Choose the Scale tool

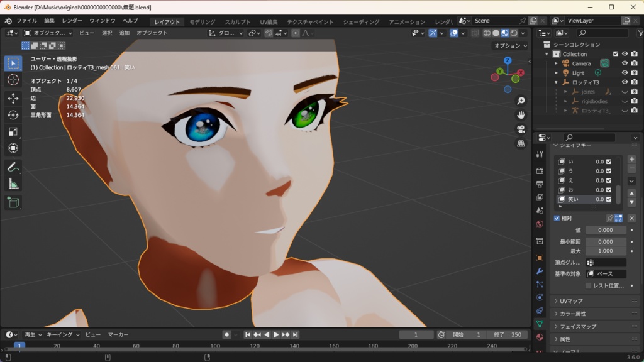13,132
